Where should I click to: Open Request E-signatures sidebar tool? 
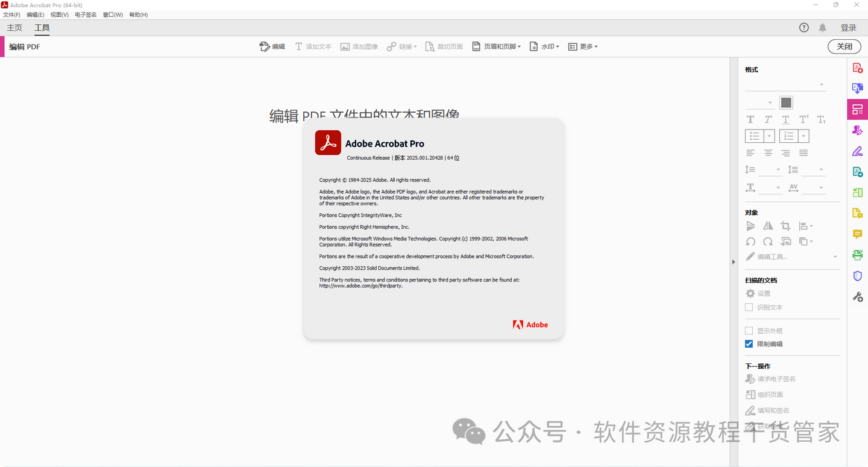(857, 130)
